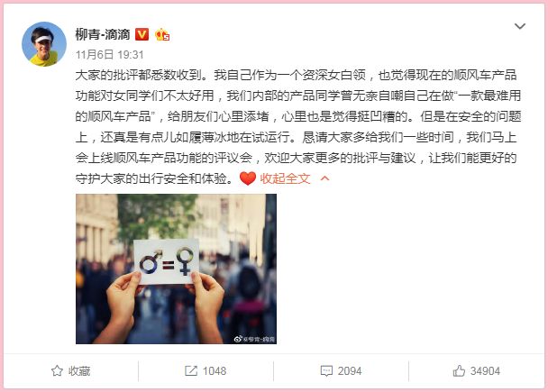Open reposts count 1048
This screenshot has width=548, height=392.
pos(215,370)
